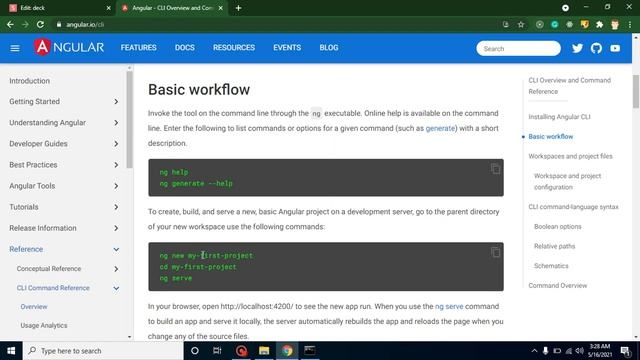Go back in browser history

[x=10, y=24]
